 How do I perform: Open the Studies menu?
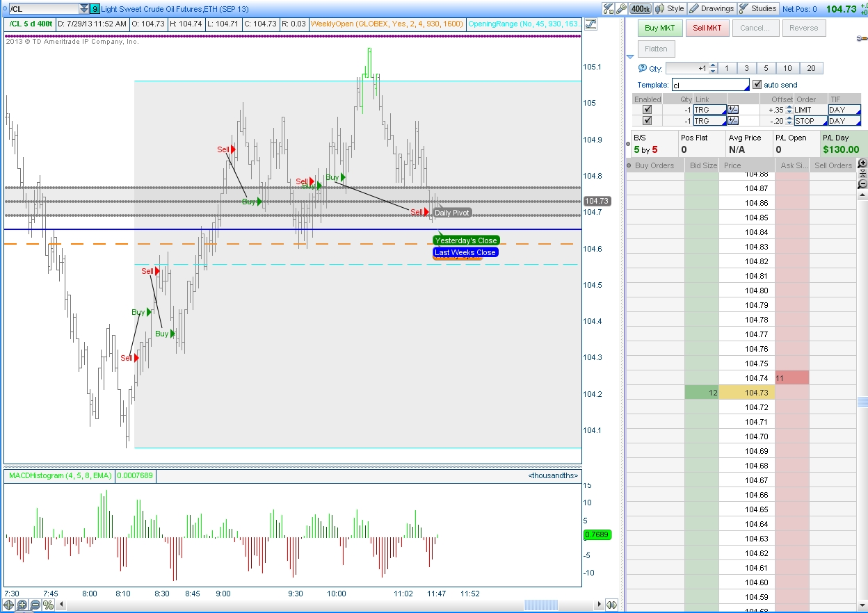pyautogui.click(x=758, y=8)
